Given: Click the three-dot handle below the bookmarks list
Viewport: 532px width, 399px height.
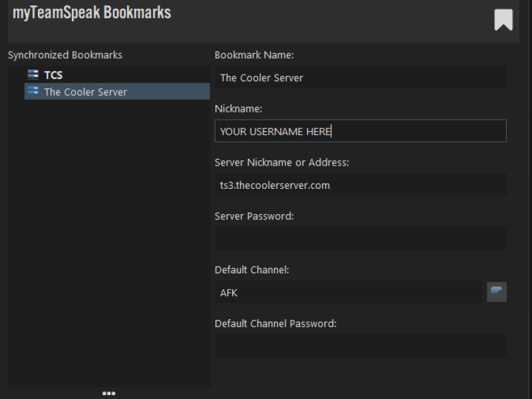Looking at the screenshot, I should [x=109, y=394].
